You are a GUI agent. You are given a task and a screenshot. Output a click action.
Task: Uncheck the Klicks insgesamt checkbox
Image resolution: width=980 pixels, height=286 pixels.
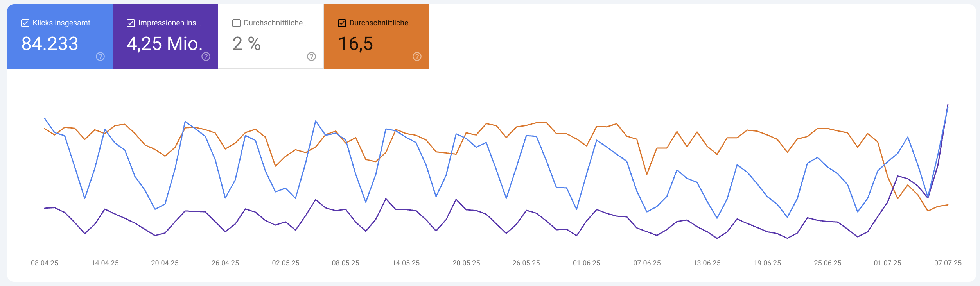pos(25,23)
